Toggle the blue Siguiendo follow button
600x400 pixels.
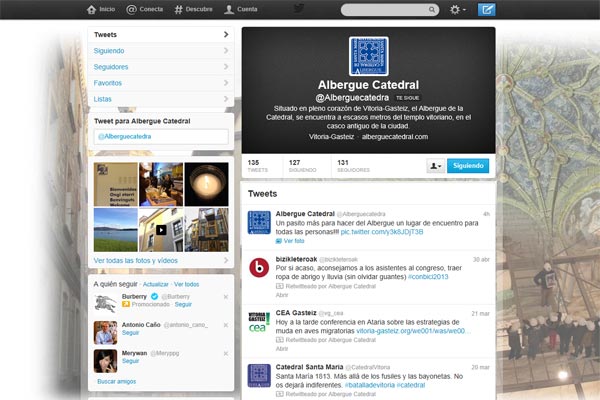468,165
